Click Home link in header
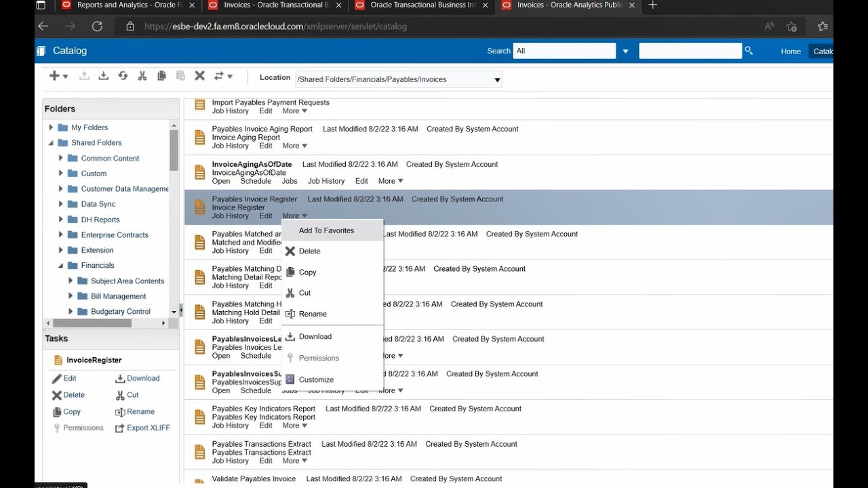 pyautogui.click(x=791, y=52)
